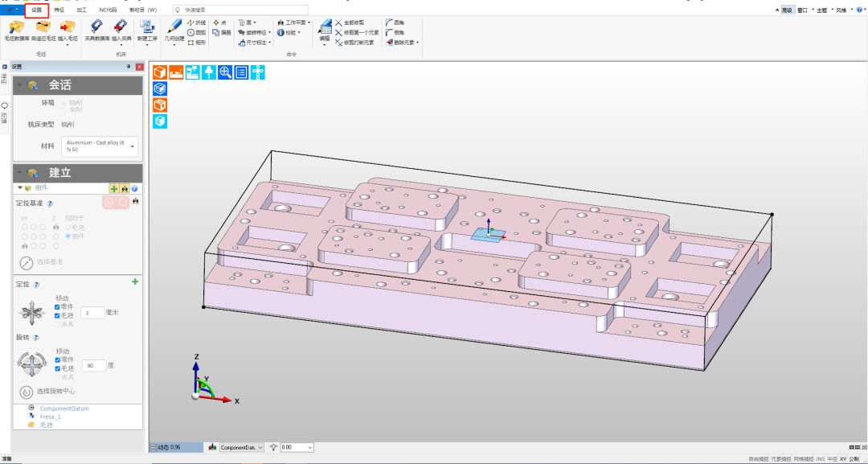The height and width of the screenshot is (464, 868).
Task: Collapse the 建立 section
Action: (x=20, y=173)
